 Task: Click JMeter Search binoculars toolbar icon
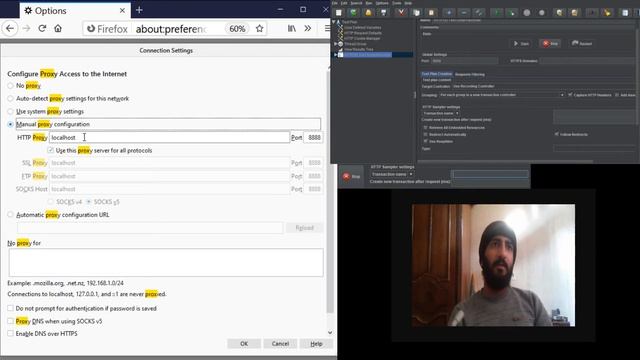pyautogui.click(x=592, y=13)
